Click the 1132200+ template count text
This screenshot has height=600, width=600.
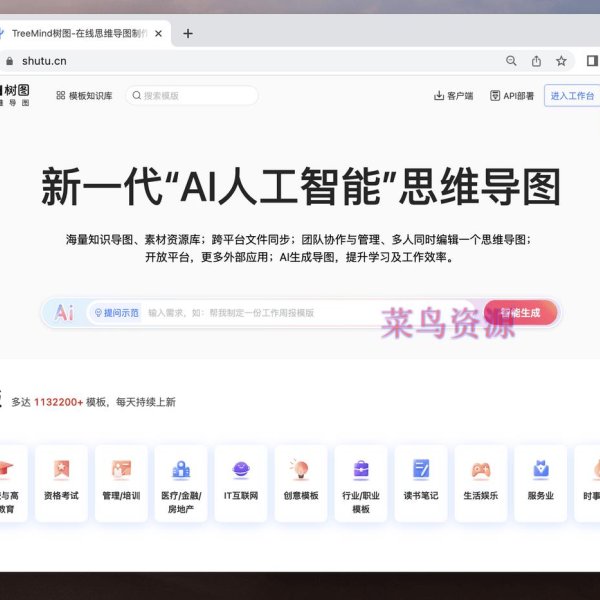(x=58, y=402)
